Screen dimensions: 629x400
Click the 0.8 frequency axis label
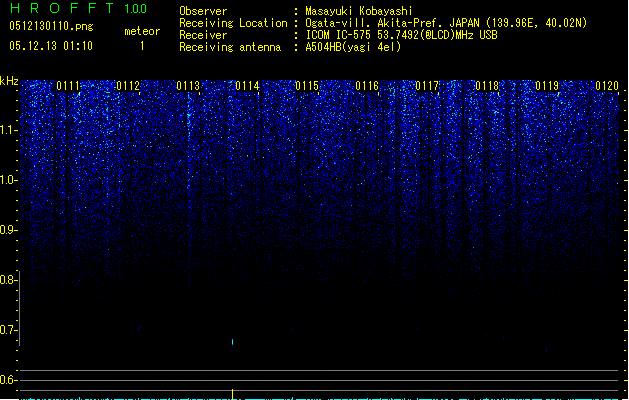coord(8,280)
